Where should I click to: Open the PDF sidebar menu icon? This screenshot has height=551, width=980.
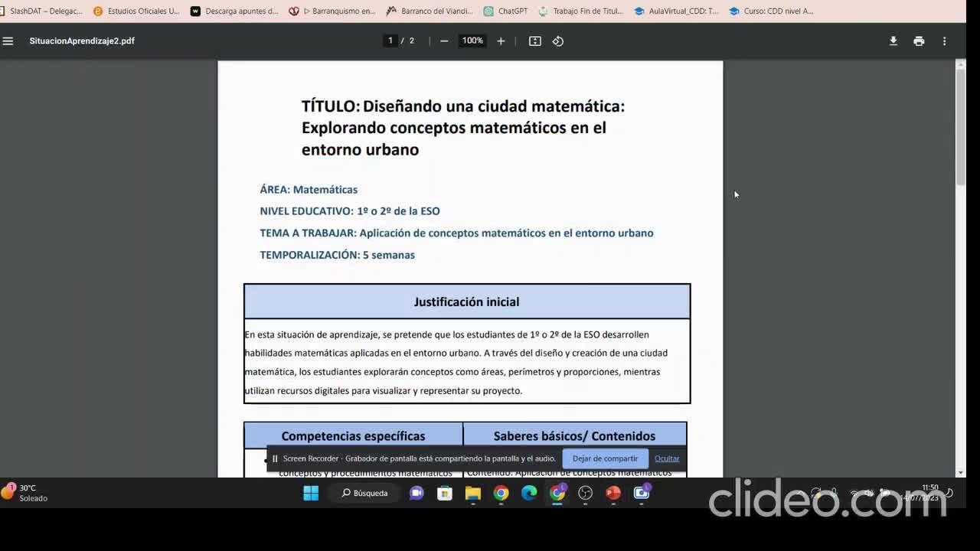pos(8,41)
